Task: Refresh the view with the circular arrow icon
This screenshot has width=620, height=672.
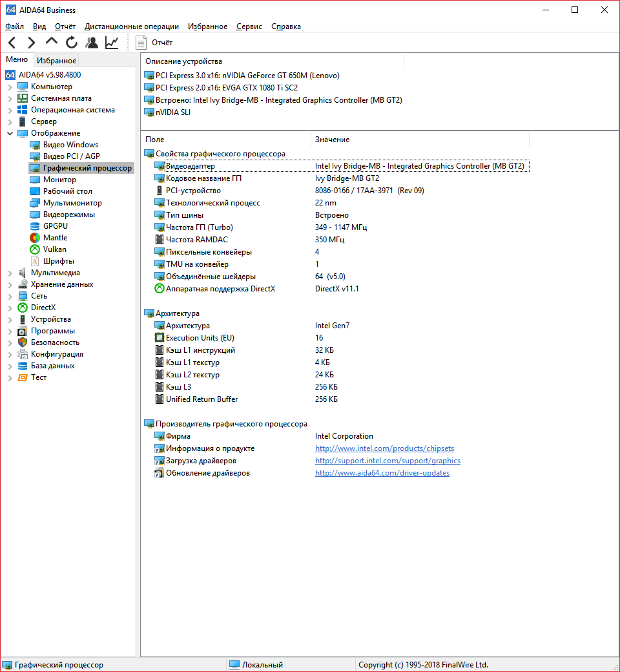Action: 72,43
